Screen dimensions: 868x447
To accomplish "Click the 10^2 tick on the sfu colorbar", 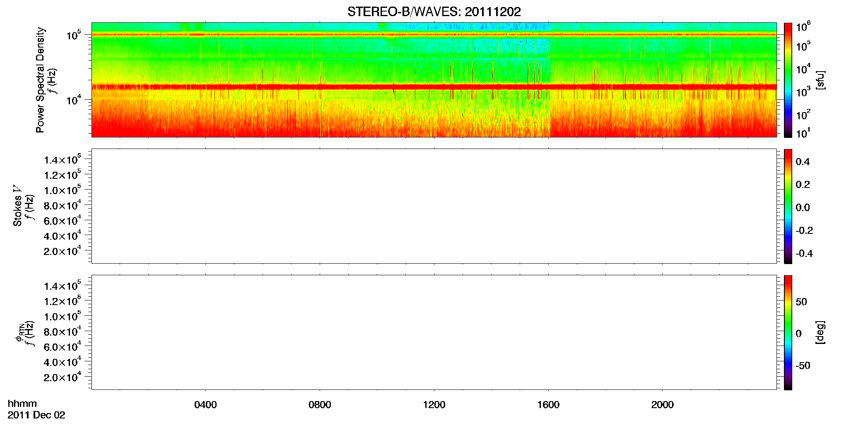I will pyautogui.click(x=803, y=114).
